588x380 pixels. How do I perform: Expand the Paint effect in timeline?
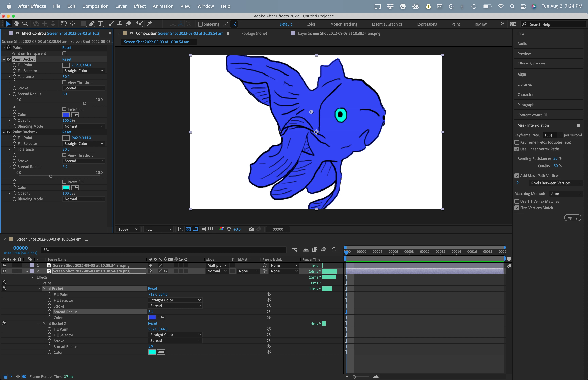point(38,283)
